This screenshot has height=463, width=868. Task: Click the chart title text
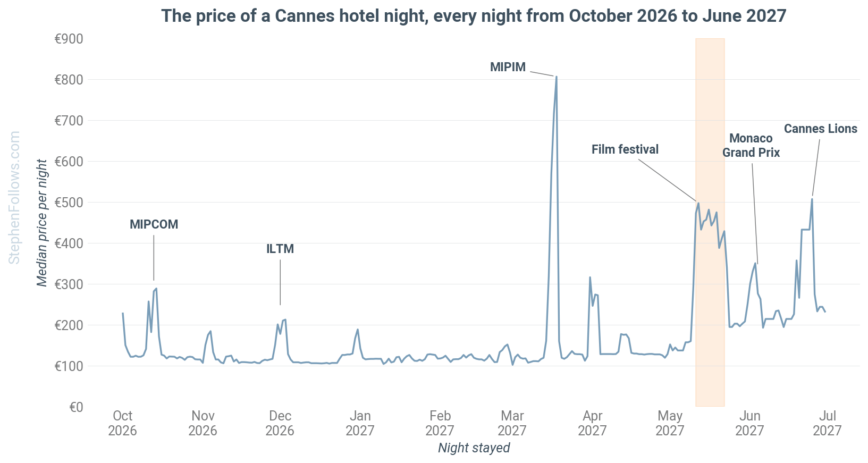[x=474, y=16]
